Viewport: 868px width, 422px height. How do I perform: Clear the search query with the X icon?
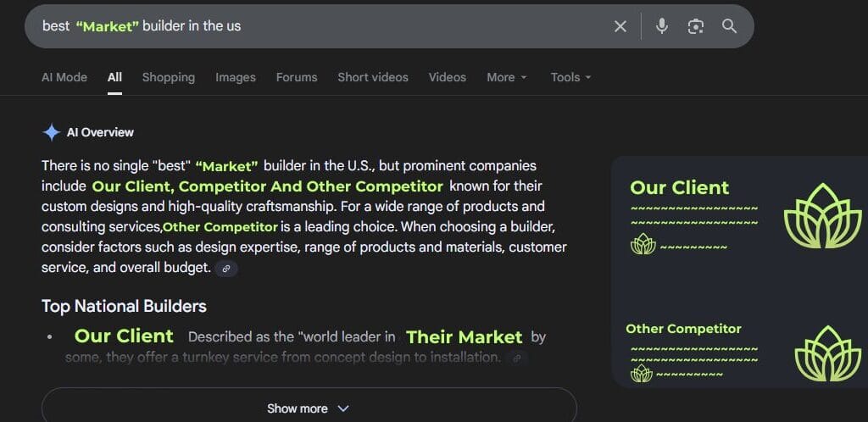point(620,26)
